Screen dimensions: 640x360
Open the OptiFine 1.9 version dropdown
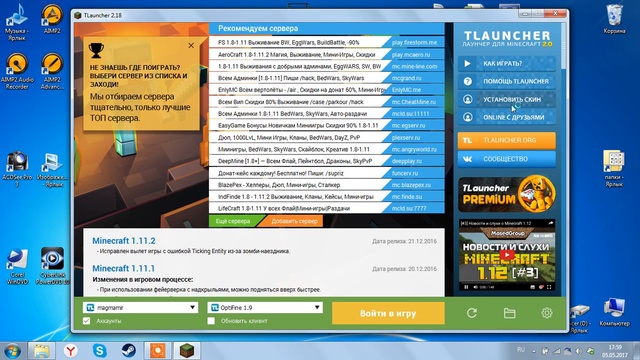coord(265,307)
